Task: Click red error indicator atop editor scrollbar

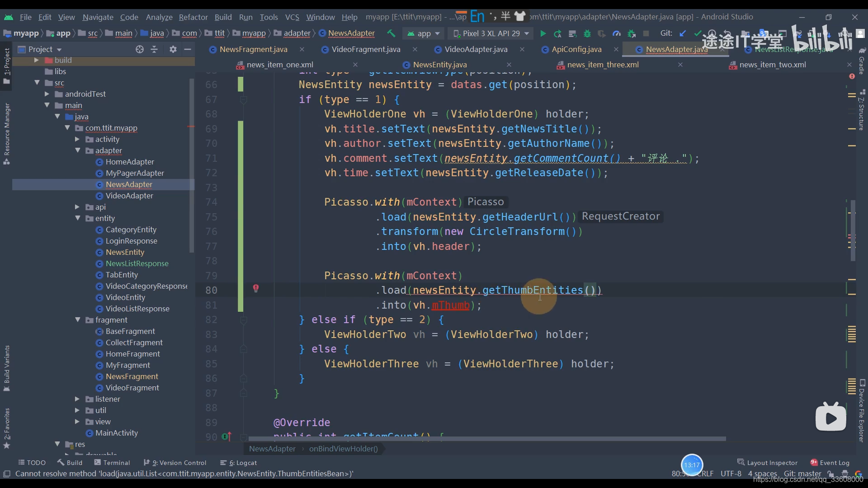Action: pos(852,76)
